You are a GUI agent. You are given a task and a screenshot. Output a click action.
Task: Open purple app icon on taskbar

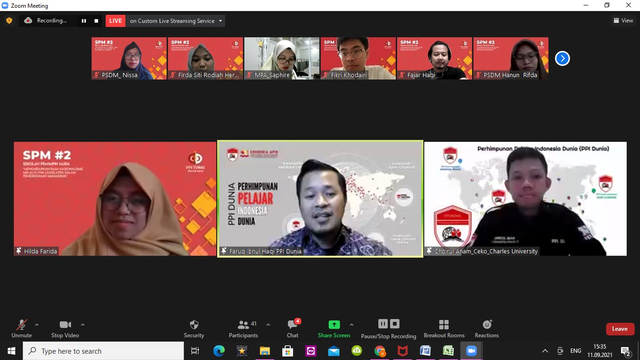[311, 351]
